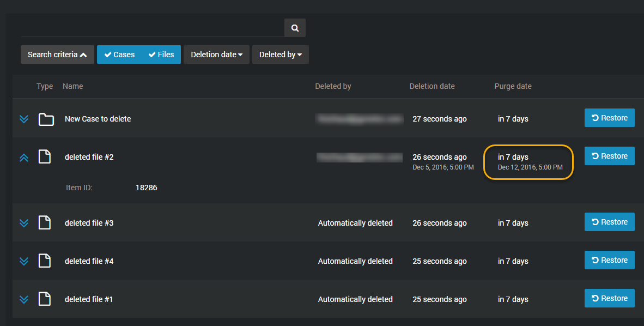Viewport: 644px width, 326px height.
Task: Open the Deleted by dropdown
Action: 281,55
